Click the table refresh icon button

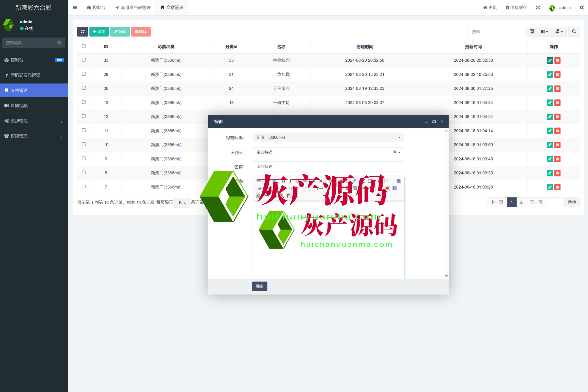[x=82, y=32]
